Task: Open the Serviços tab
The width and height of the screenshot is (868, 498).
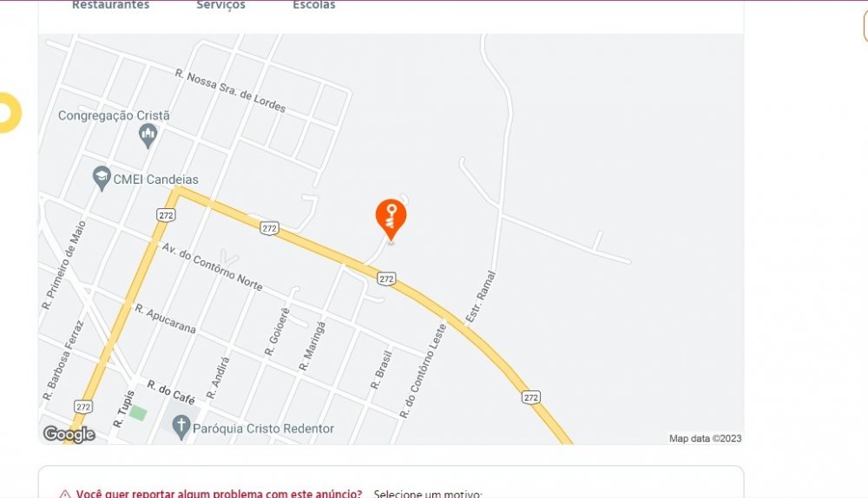Action: pyautogui.click(x=220, y=5)
